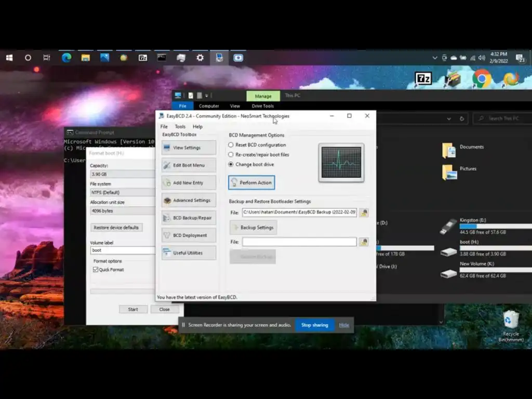
Task: Open Microsoft Edge from taskbar
Action: coord(66,58)
